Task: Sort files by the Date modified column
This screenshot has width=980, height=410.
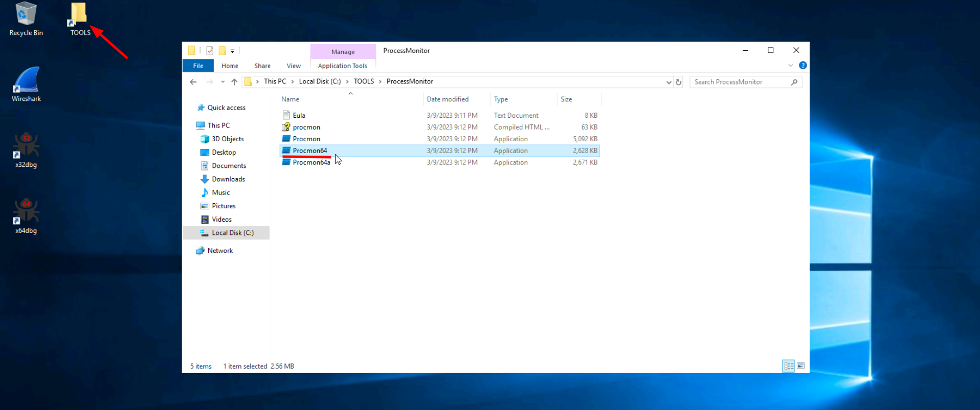Action: coord(448,99)
